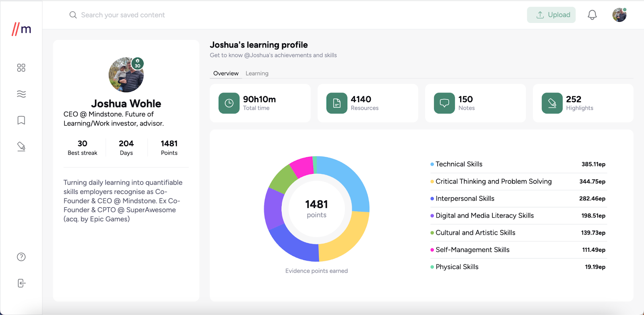644x315 pixels.
Task: Click the document icon for Resources
Action: (337, 103)
